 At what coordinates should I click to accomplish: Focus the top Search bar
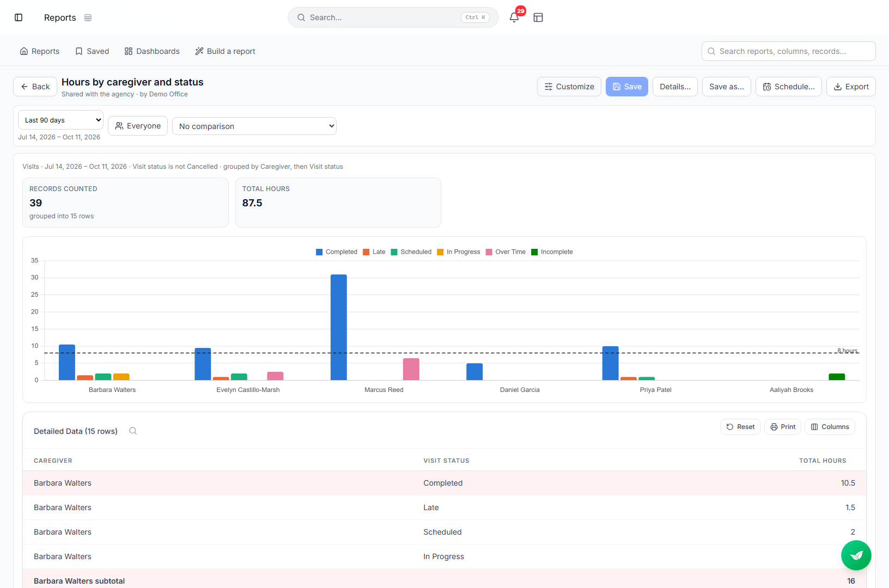pos(393,17)
